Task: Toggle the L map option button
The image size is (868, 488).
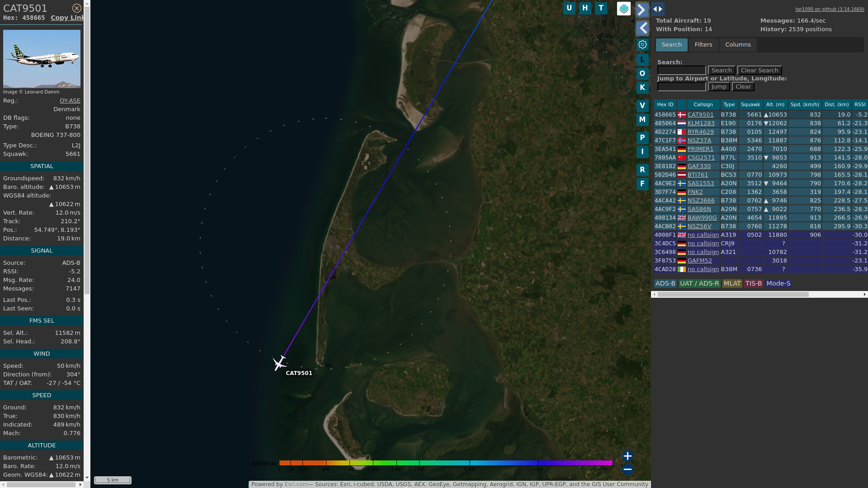Action: (642, 60)
